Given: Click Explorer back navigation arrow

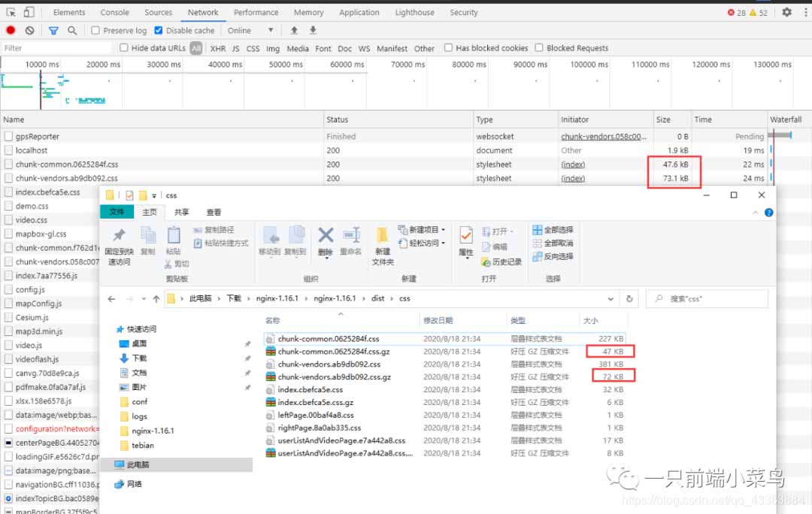Looking at the screenshot, I should 111,298.
